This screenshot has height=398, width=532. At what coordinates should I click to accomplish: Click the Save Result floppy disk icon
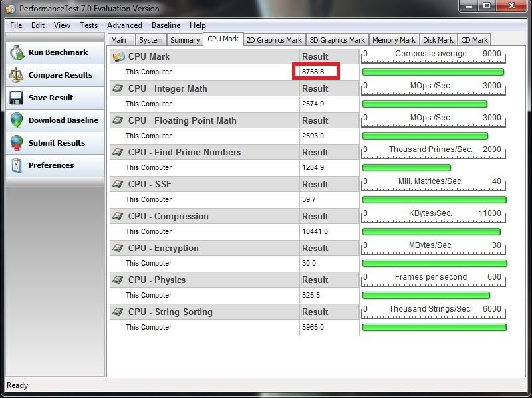[x=16, y=98]
